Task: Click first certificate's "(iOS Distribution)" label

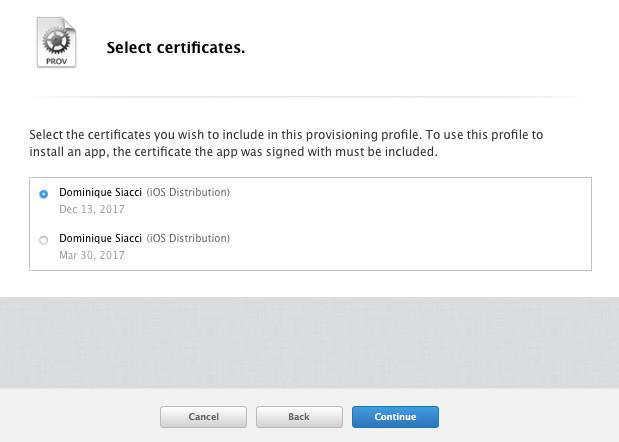Action: point(188,192)
